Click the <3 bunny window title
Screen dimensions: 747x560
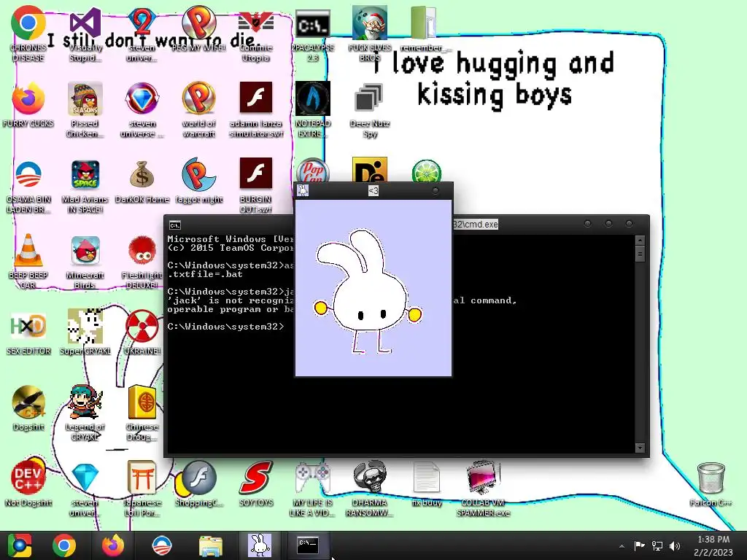click(x=373, y=191)
